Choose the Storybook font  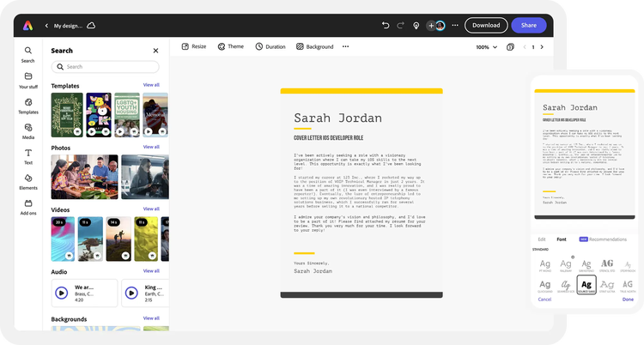coord(628,265)
